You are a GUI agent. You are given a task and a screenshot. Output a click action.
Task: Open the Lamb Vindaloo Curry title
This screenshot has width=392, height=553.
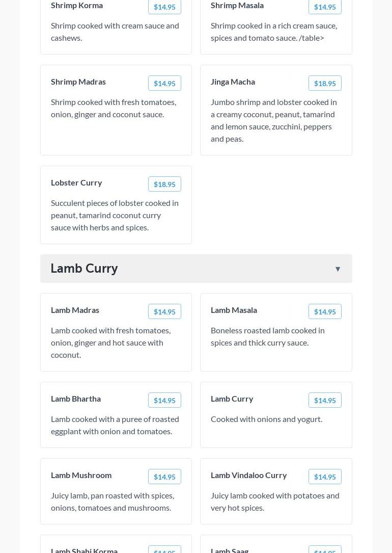click(248, 475)
